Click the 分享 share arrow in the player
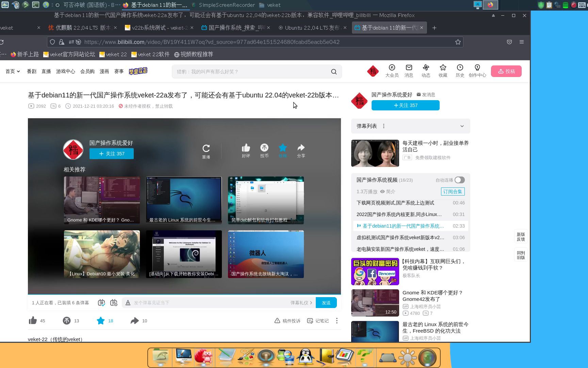This screenshot has height=368, width=588. pyautogui.click(x=301, y=148)
